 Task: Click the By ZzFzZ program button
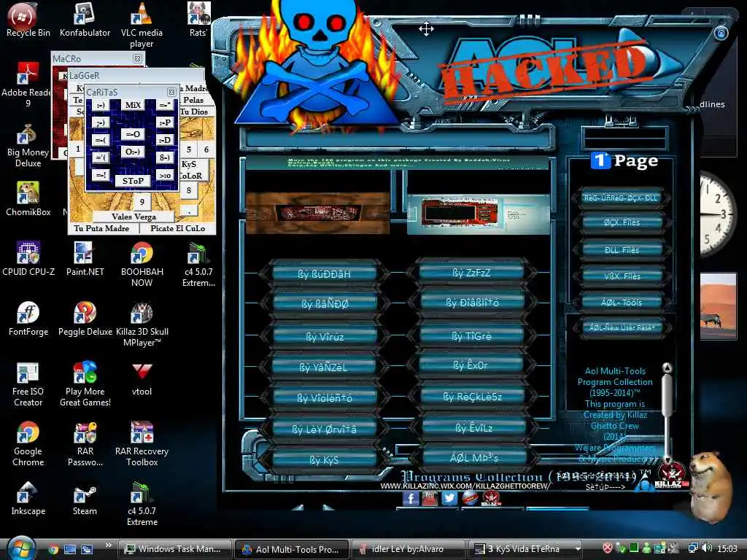[x=472, y=273]
